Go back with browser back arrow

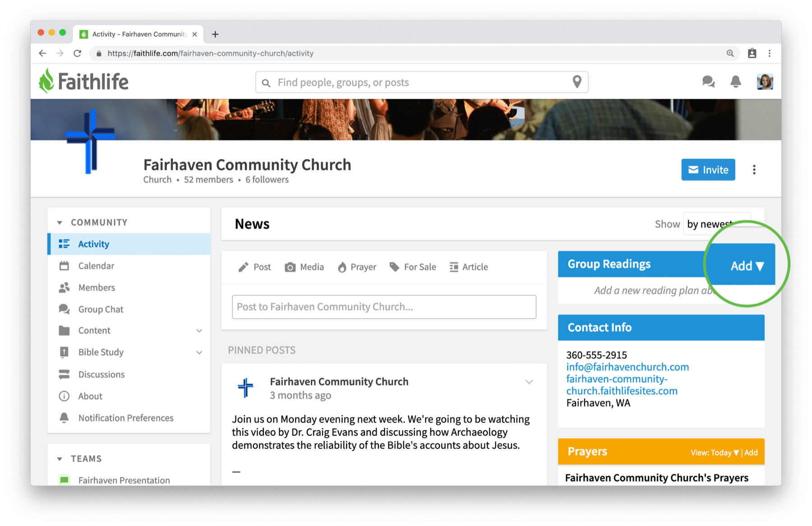pos(42,53)
